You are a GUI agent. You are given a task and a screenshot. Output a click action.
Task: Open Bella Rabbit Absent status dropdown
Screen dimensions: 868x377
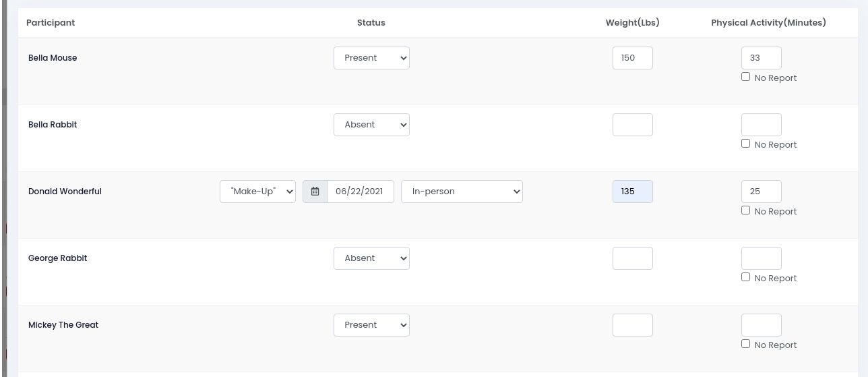[x=371, y=125]
